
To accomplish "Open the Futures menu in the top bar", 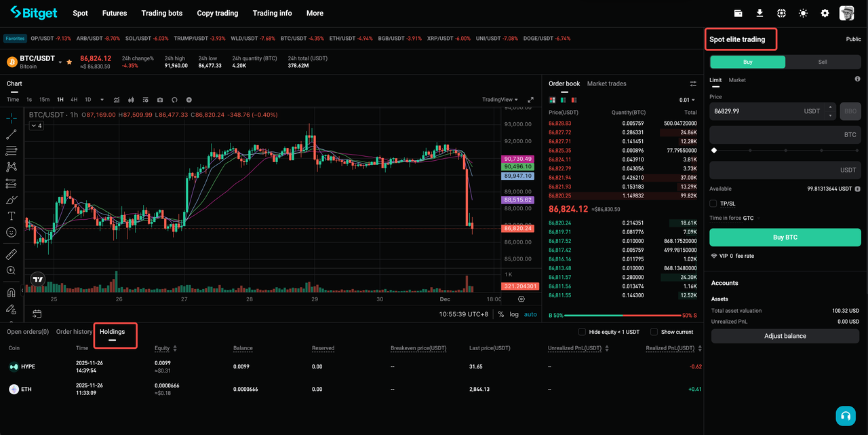I will 114,13.
